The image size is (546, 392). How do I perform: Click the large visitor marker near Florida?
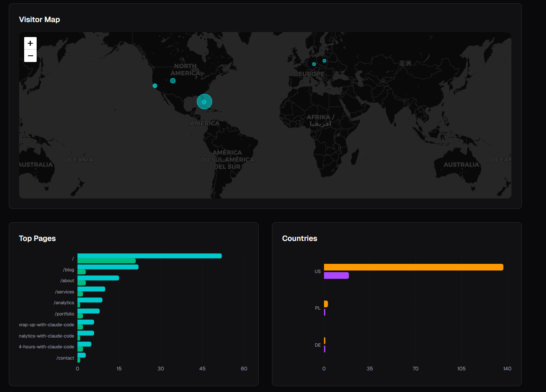coord(204,102)
